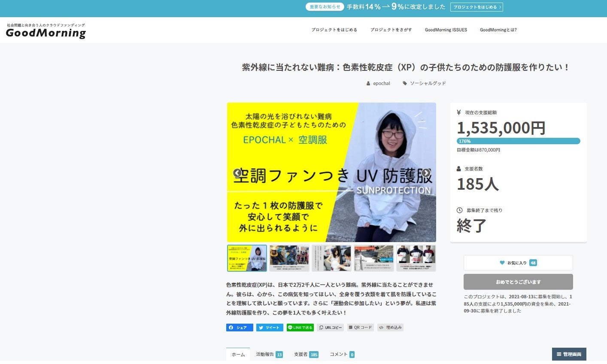Show the QRコード
This screenshot has height=364, width=607.
point(361,328)
